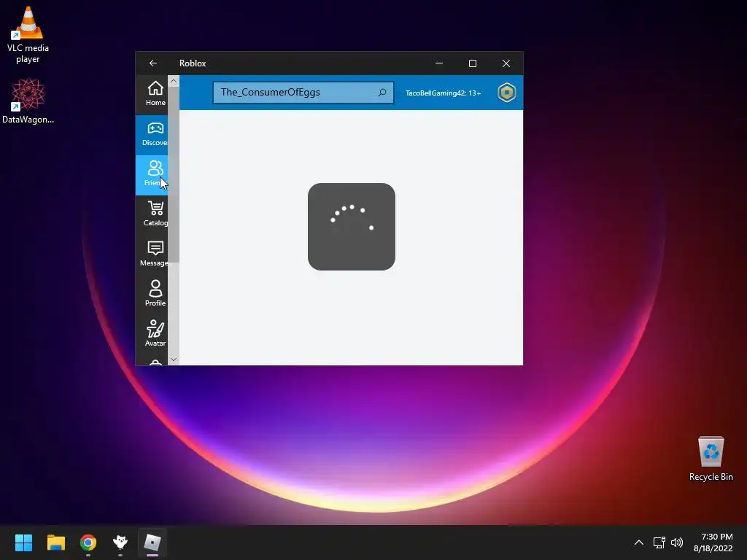Go back using the Roblox back arrow
Viewport: 747px width, 560px height.
point(153,63)
